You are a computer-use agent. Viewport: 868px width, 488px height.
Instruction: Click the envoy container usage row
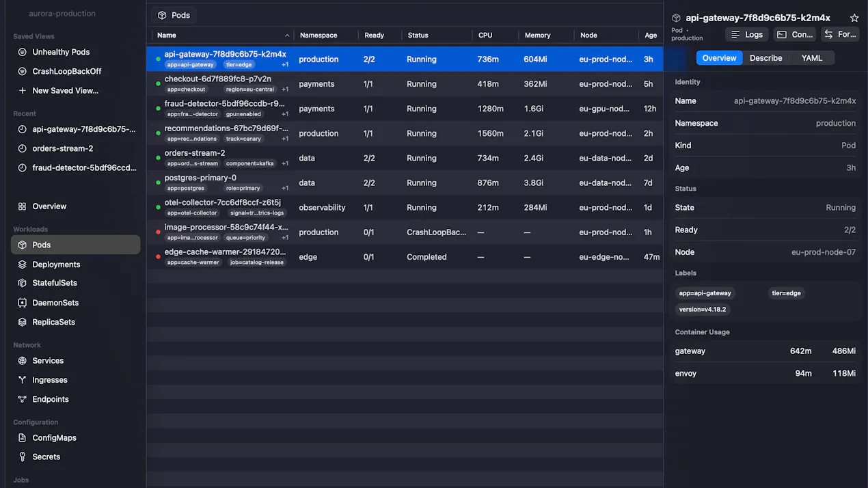click(x=765, y=374)
